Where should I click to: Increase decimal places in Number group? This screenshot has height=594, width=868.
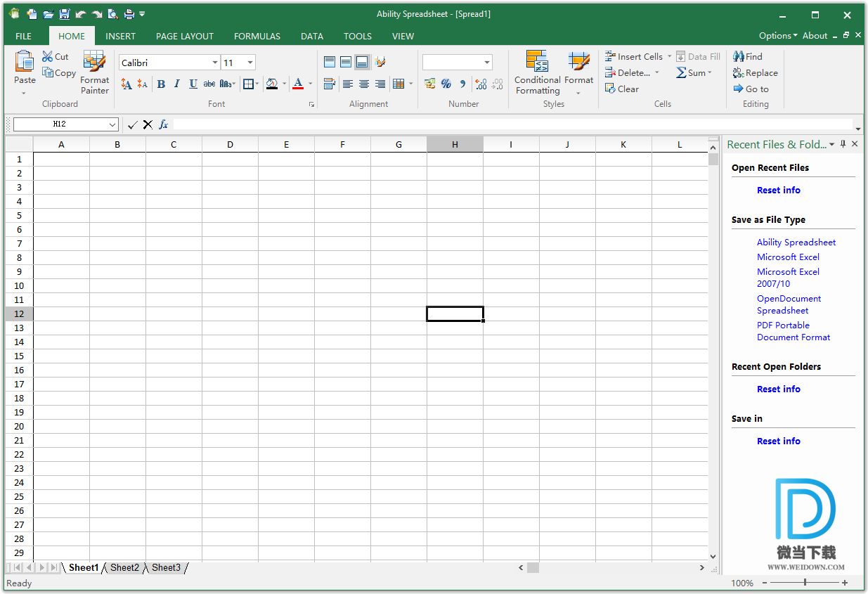tap(481, 84)
